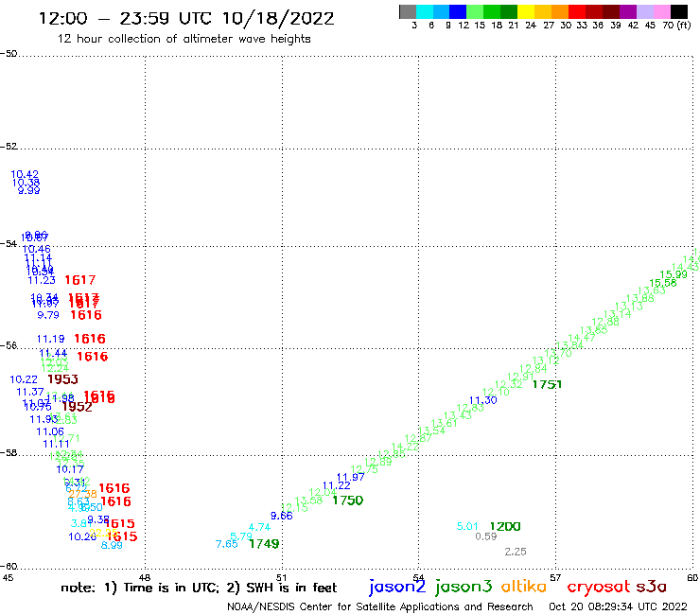Viewport: 700px width, 615px height.
Task: Click the green wave height value 15.58
Action: point(662,283)
